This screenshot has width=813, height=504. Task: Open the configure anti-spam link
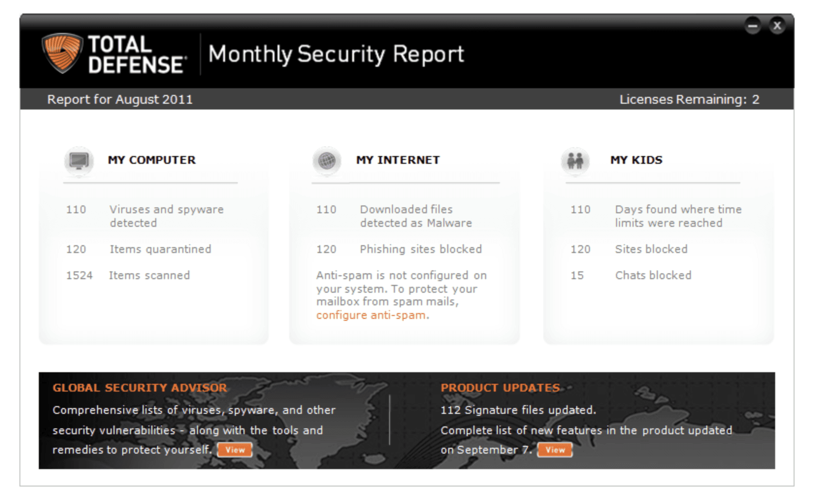point(371,315)
